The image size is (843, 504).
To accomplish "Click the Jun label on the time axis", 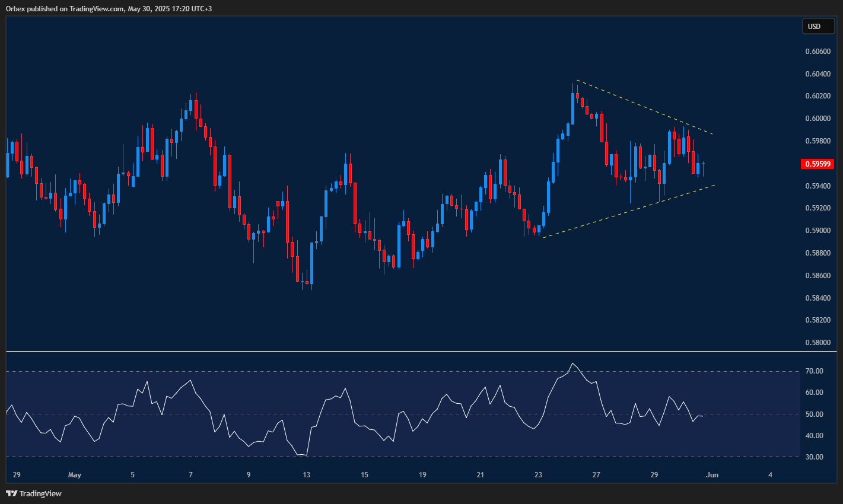I will [x=712, y=474].
